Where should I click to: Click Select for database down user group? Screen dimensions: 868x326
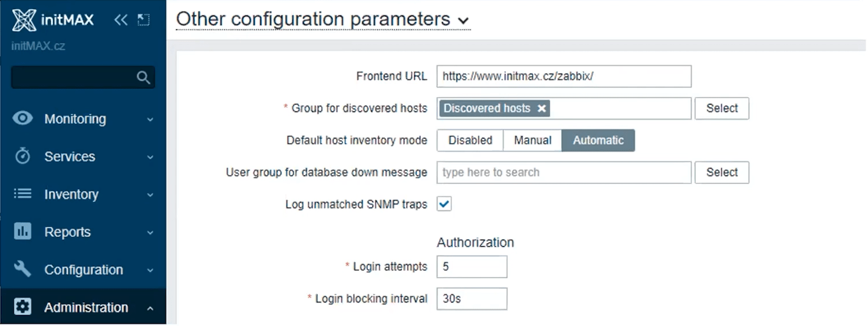[x=722, y=172]
